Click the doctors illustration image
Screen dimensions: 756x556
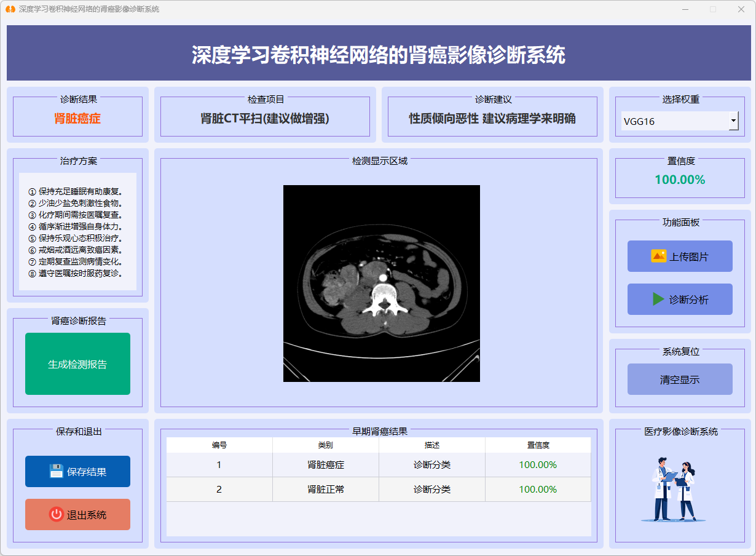click(x=674, y=489)
